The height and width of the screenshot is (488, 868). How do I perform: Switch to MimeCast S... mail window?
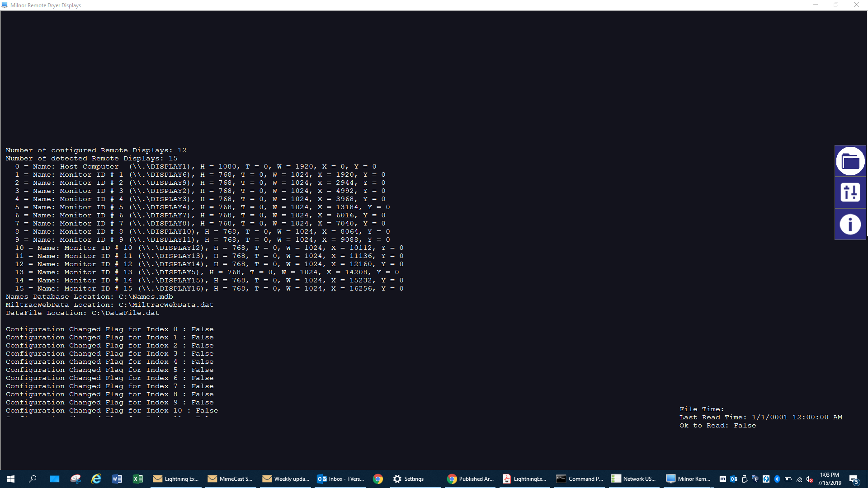(x=231, y=479)
